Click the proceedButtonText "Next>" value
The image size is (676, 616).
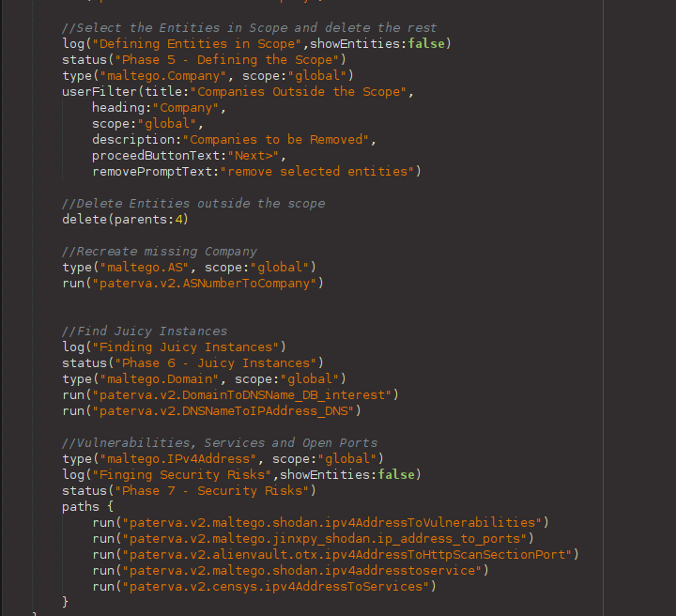click(253, 156)
